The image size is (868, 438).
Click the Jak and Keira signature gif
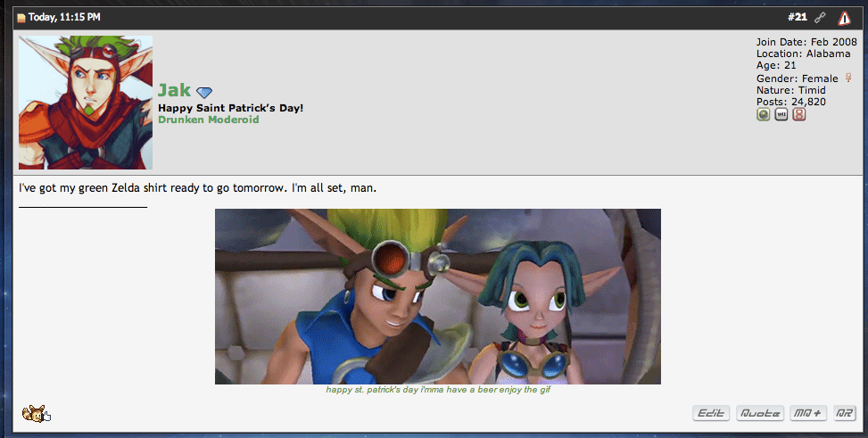click(438, 296)
